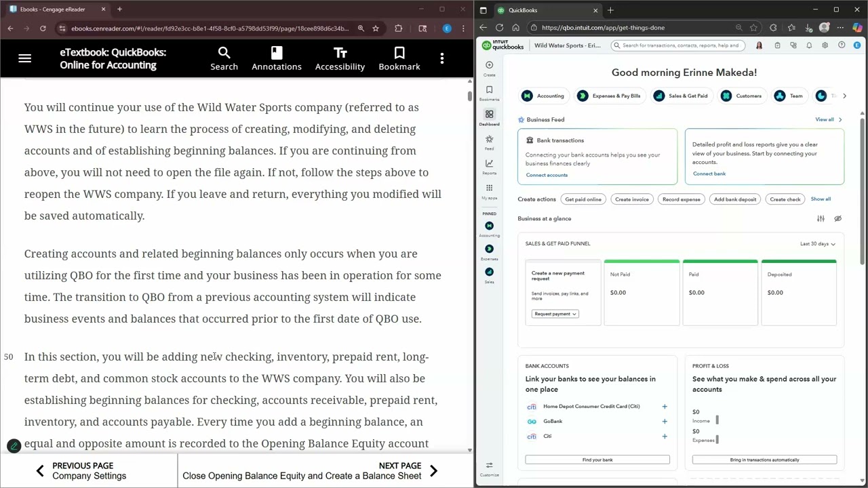Open Accessibility settings in the eTextbook
Screen dimensions: 868x488
(x=340, y=59)
